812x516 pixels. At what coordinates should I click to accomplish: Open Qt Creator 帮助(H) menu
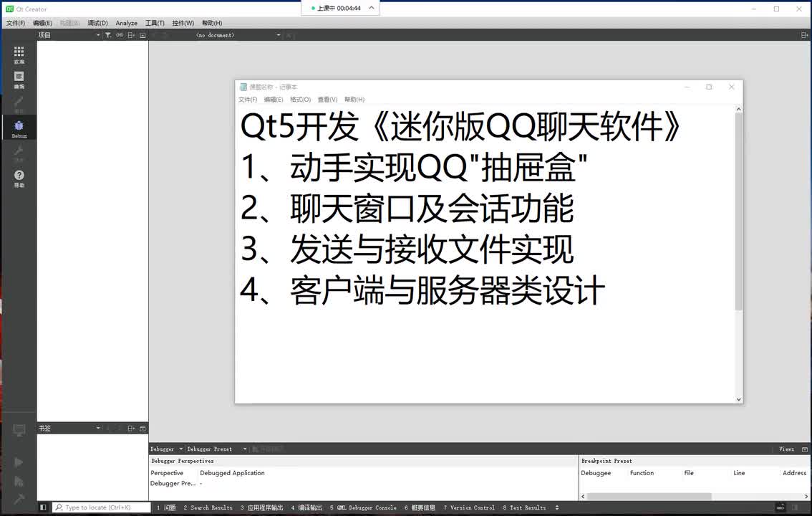212,23
